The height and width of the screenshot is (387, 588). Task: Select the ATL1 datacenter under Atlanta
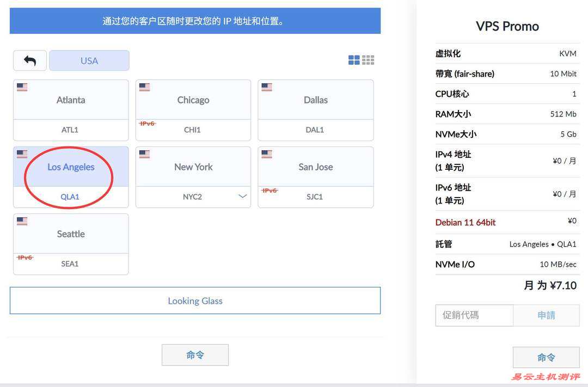[70, 130]
